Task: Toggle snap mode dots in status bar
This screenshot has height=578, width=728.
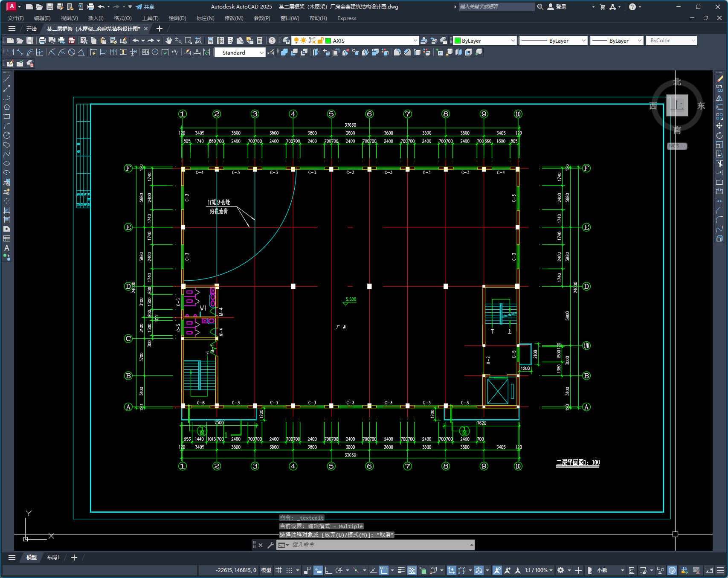Action: coord(289,570)
